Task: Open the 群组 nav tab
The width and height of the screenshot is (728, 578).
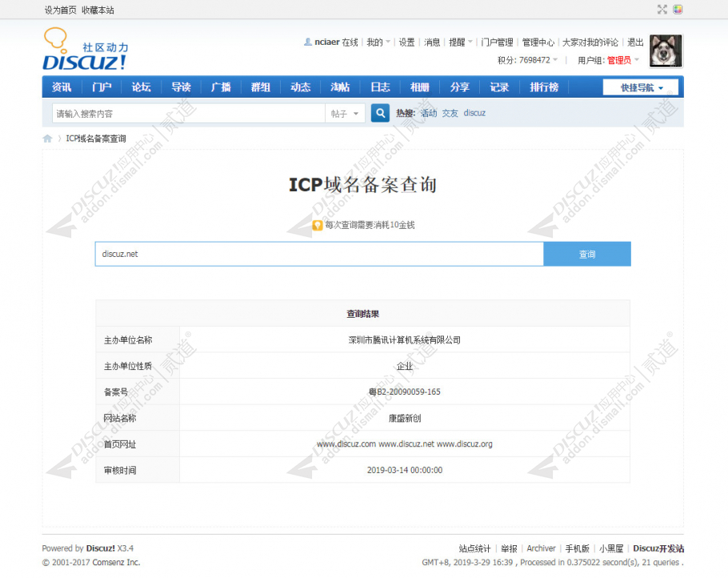Action: coord(261,87)
